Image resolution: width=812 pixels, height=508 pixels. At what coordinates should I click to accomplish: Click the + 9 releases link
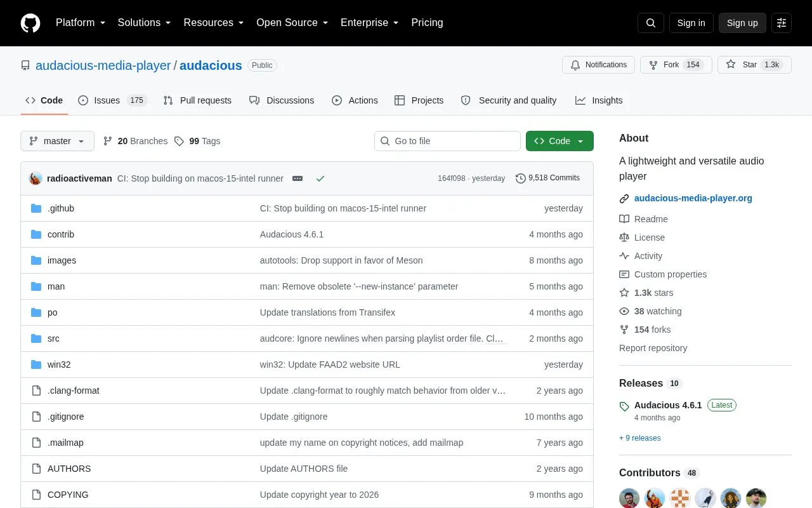(640, 438)
